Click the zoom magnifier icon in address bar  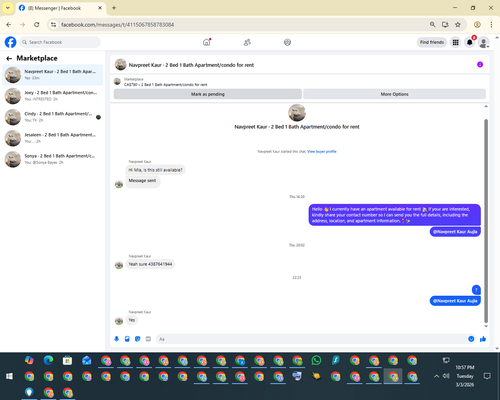[x=432, y=24]
